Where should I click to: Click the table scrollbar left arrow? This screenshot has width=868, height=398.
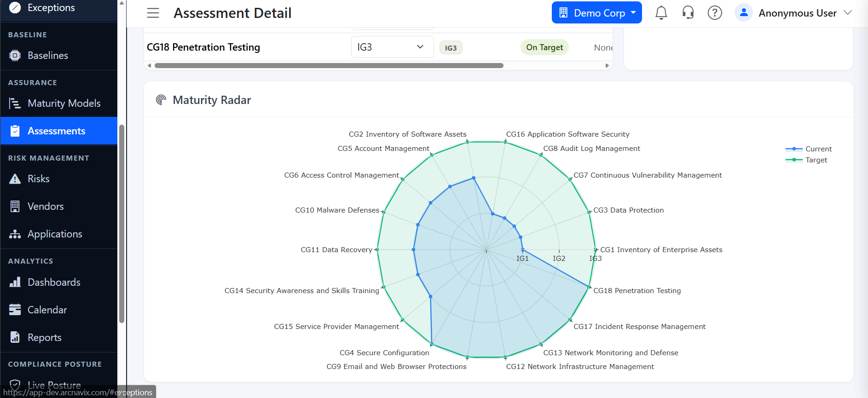[x=149, y=66]
